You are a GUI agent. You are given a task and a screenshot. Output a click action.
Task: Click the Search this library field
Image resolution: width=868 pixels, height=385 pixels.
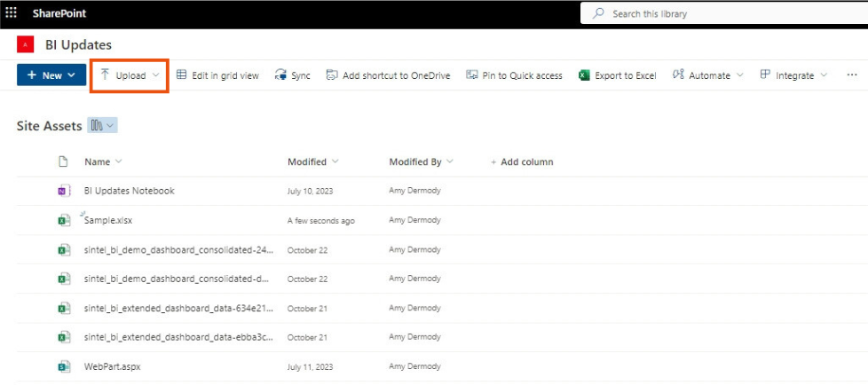click(x=724, y=13)
